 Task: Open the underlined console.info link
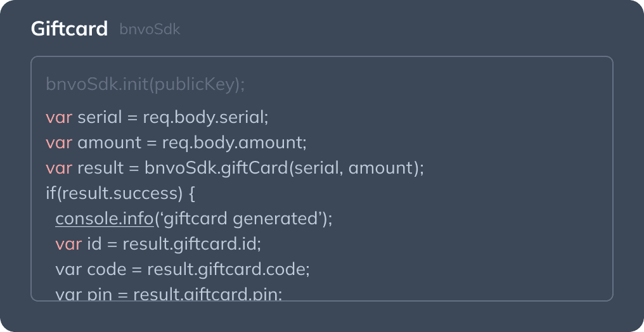[x=105, y=219]
